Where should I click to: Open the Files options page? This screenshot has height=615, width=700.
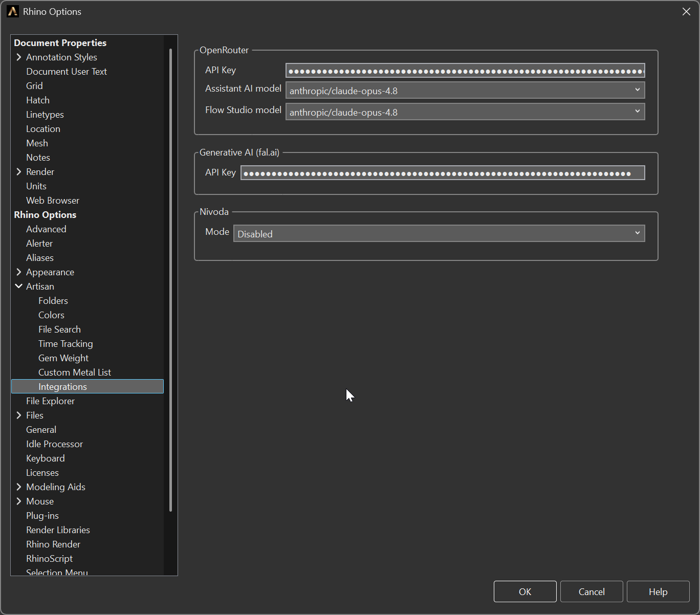coord(35,415)
